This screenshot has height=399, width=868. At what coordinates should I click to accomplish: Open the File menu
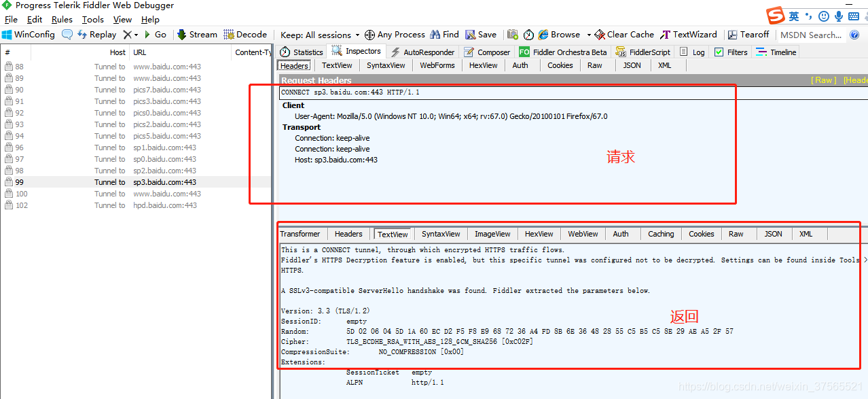[11, 20]
